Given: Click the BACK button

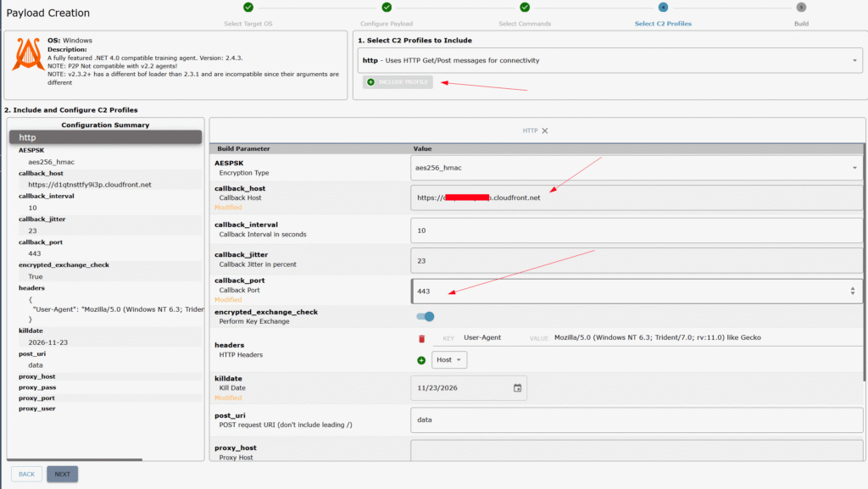Looking at the screenshot, I should pos(26,474).
